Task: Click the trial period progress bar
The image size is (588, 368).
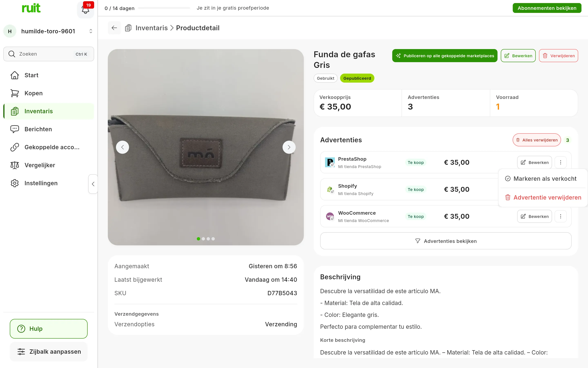Action: (x=164, y=8)
